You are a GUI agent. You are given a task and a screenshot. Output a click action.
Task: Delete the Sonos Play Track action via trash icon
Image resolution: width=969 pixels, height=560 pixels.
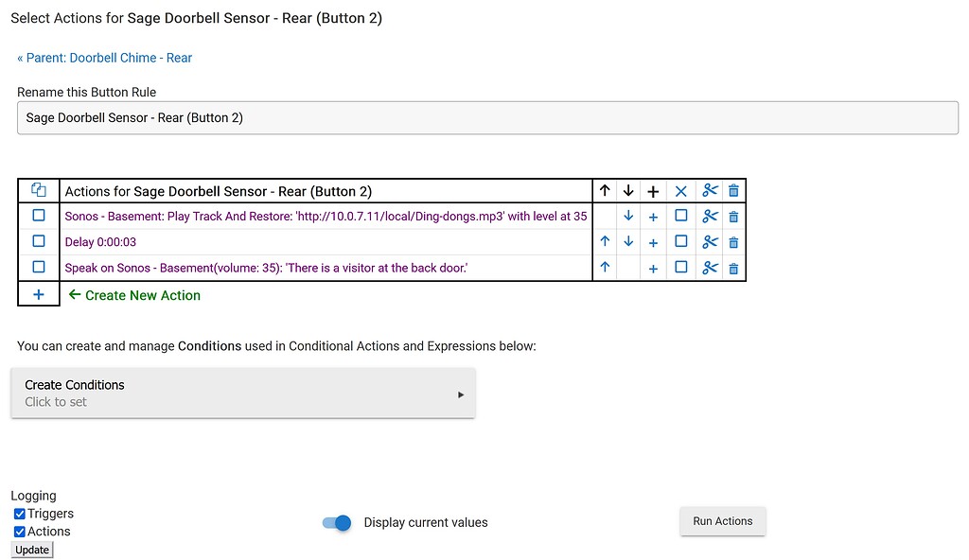733,216
